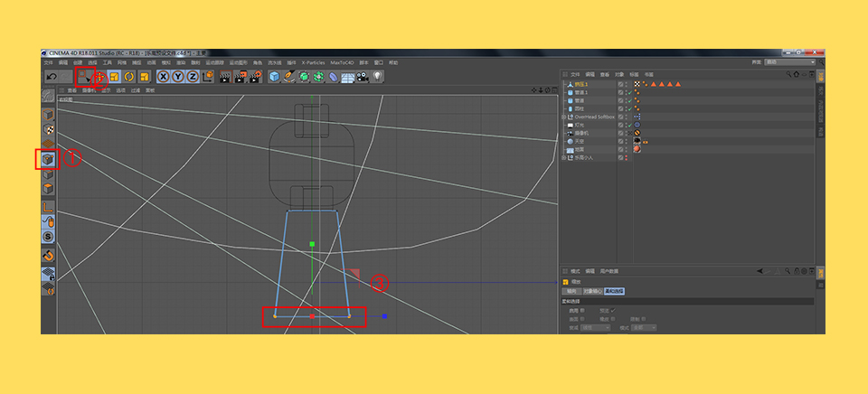
Task: Open the purple deformer objects icon
Action: pyautogui.click(x=333, y=77)
